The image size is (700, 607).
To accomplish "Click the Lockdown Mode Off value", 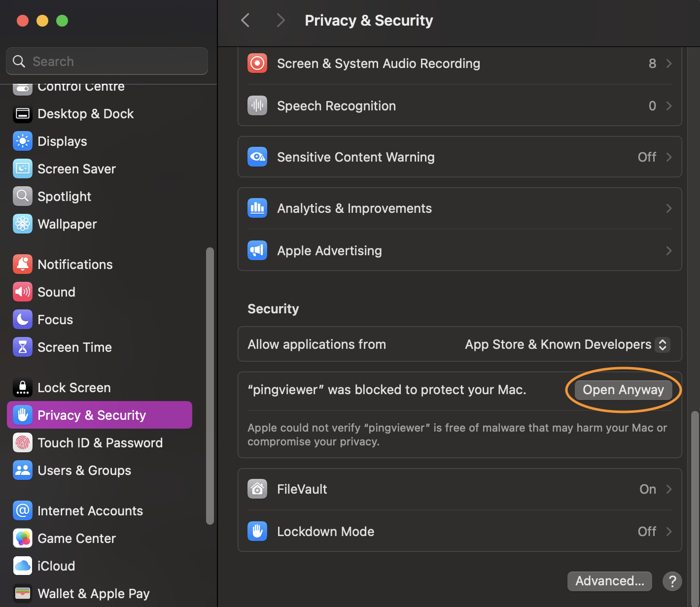I will tap(647, 532).
